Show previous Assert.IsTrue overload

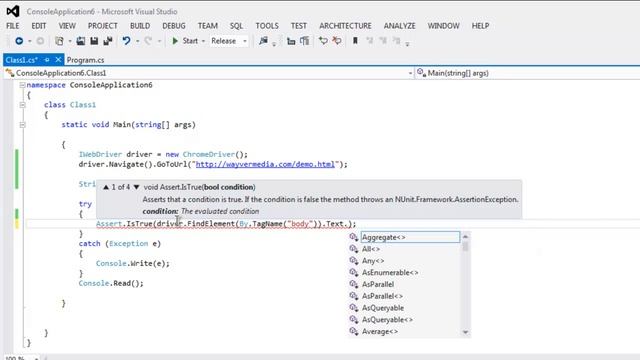pyautogui.click(x=106, y=187)
